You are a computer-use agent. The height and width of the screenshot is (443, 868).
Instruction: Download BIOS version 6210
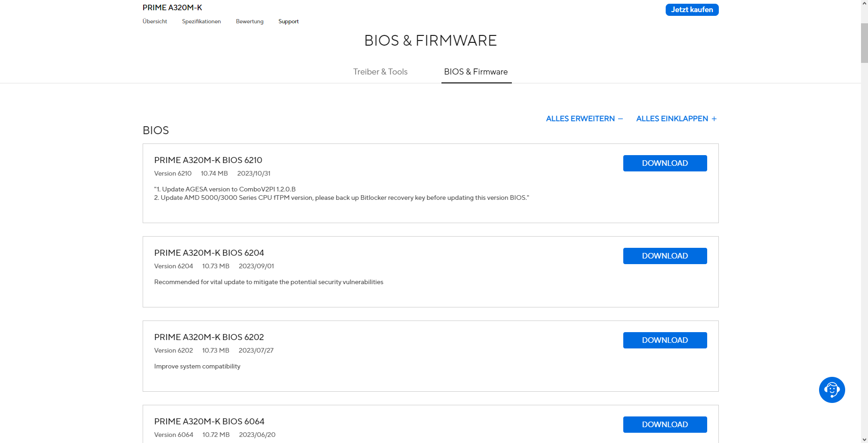point(665,163)
